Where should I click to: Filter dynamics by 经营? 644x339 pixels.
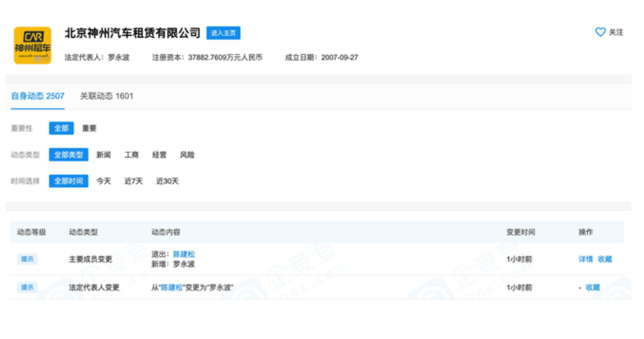[x=159, y=155]
